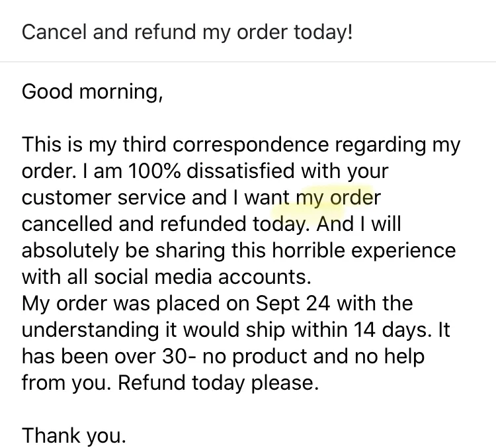Click the horizontal divider below the subject
This screenshot has height=448, width=496.
248,62
